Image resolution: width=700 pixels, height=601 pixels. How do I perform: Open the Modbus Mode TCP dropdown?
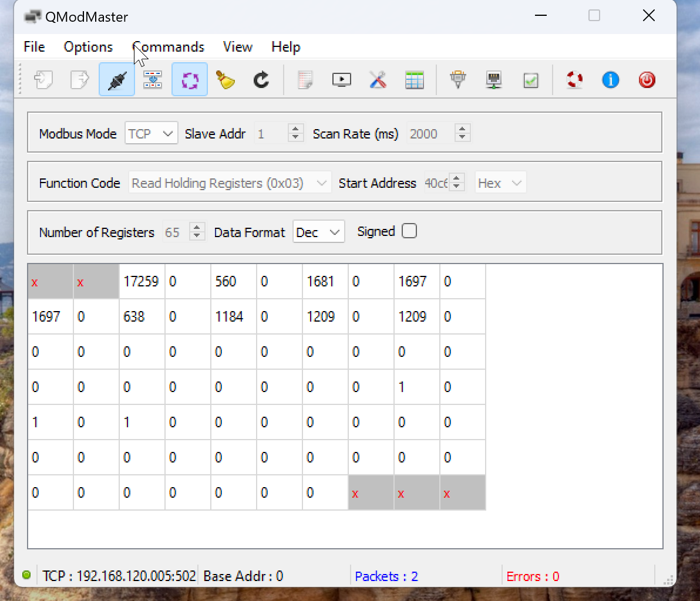[x=152, y=133]
